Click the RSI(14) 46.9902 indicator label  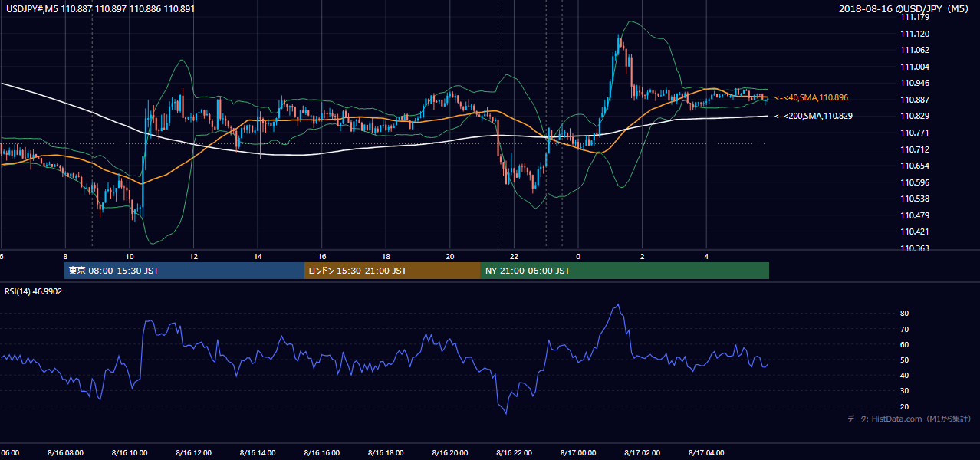point(34,291)
